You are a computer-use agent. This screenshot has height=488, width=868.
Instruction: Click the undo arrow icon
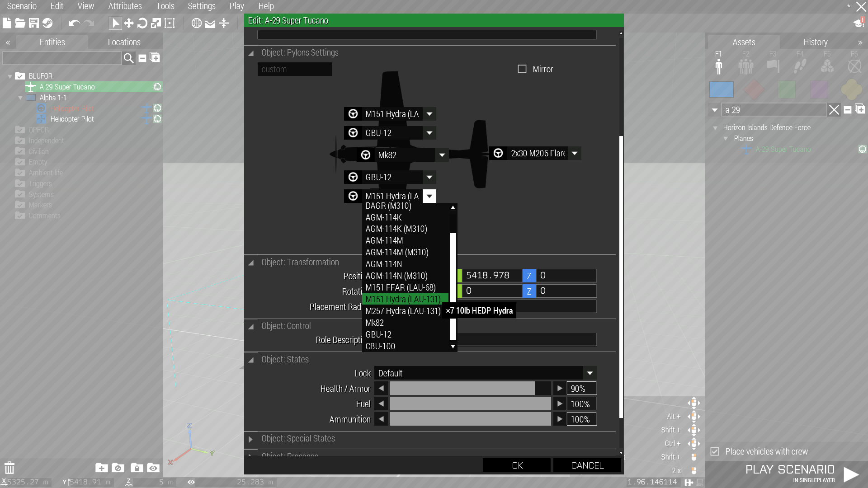tap(74, 23)
